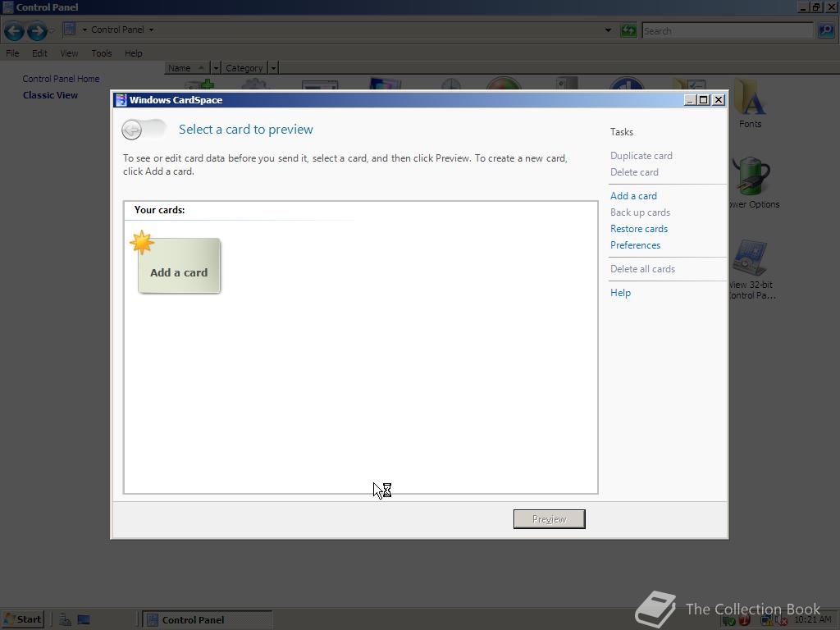This screenshot has height=630, width=840.
Task: Click Delete all cards task
Action: pos(642,269)
